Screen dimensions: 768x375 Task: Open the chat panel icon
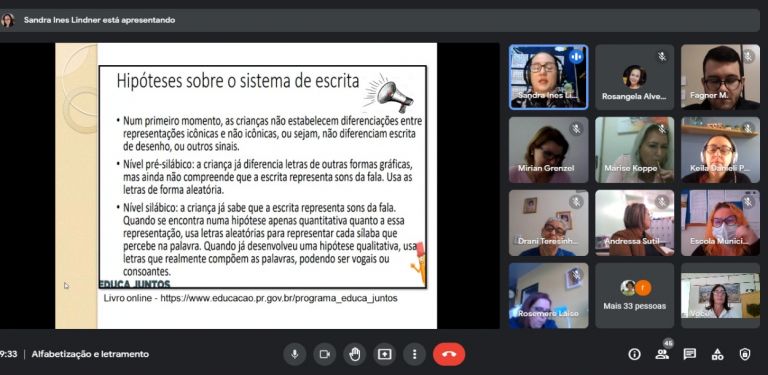[x=690, y=354]
